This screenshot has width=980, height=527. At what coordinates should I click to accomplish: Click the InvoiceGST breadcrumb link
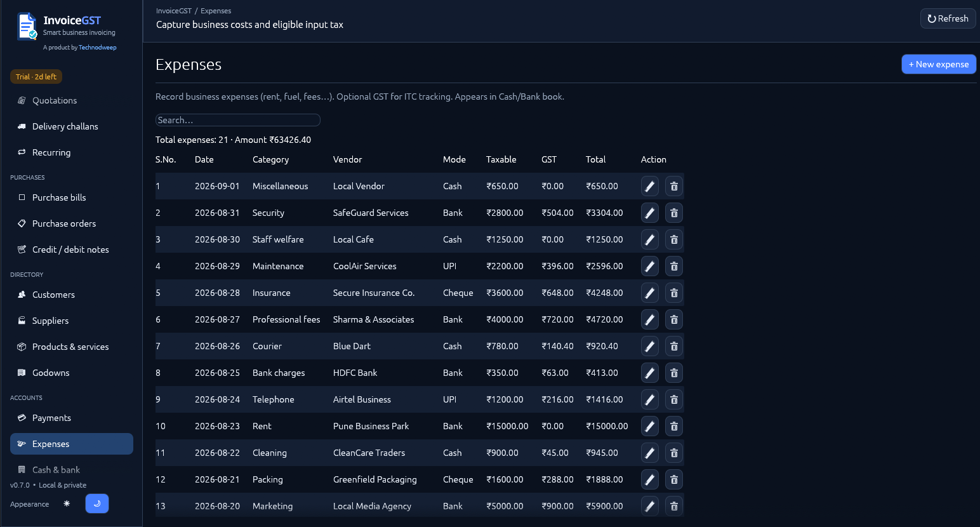tap(174, 11)
